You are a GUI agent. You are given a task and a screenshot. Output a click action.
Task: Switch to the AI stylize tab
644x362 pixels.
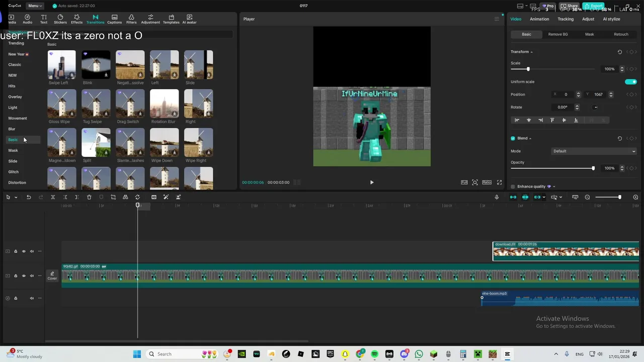tap(611, 19)
